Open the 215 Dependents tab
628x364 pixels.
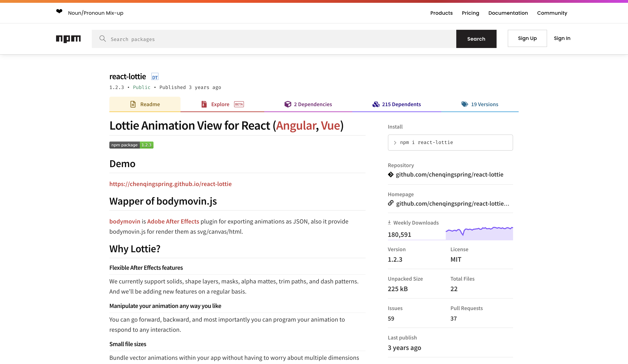(397, 104)
